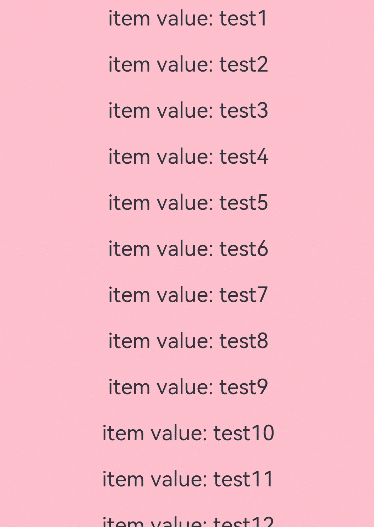The height and width of the screenshot is (528, 374).
Task: Click the 'test3' text in its row
Action: [x=244, y=110]
